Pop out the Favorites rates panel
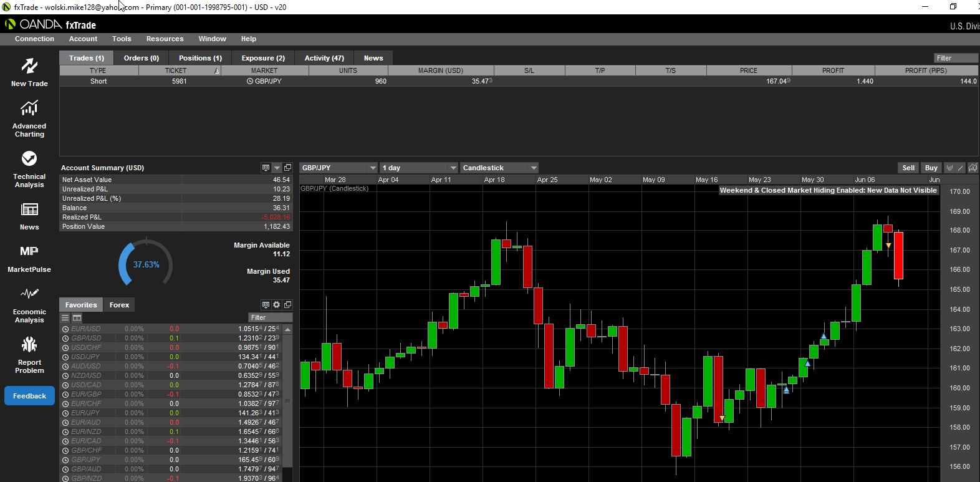The height and width of the screenshot is (482, 980). tap(287, 305)
